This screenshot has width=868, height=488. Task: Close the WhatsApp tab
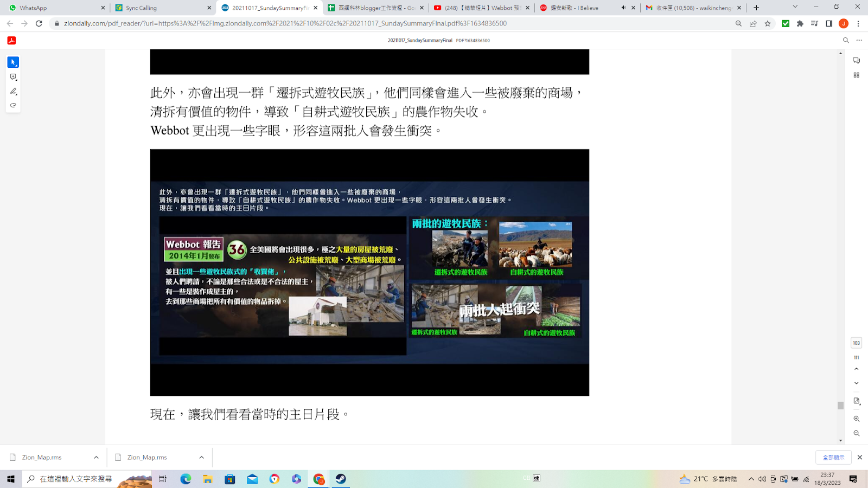103,8
